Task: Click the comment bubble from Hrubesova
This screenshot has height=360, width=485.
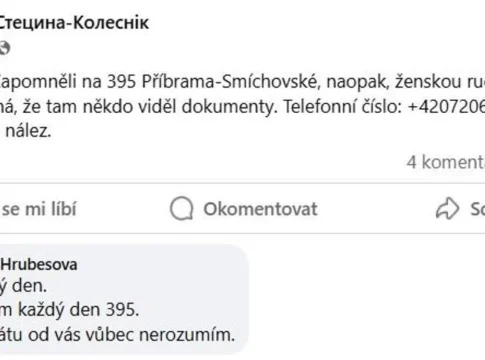Action: pyautogui.click(x=124, y=300)
